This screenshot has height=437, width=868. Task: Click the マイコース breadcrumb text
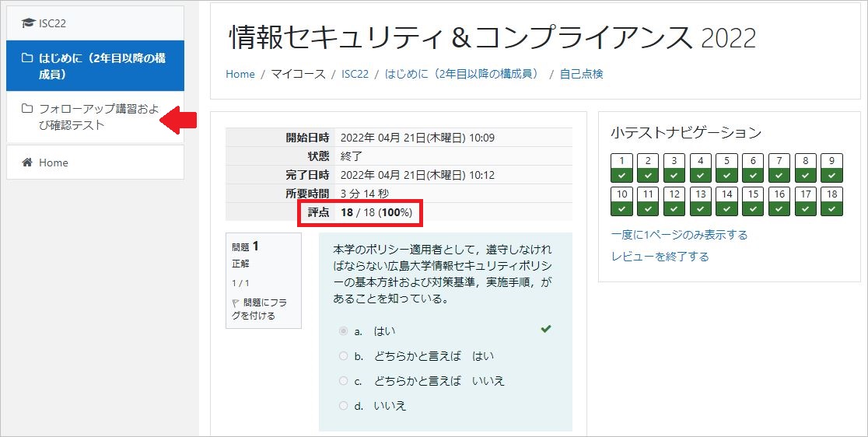tap(299, 74)
